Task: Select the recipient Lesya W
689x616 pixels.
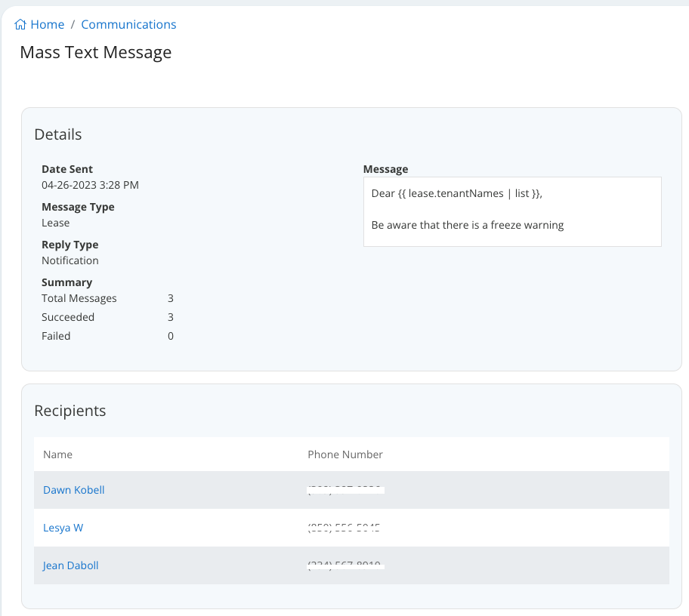Action: 63,527
